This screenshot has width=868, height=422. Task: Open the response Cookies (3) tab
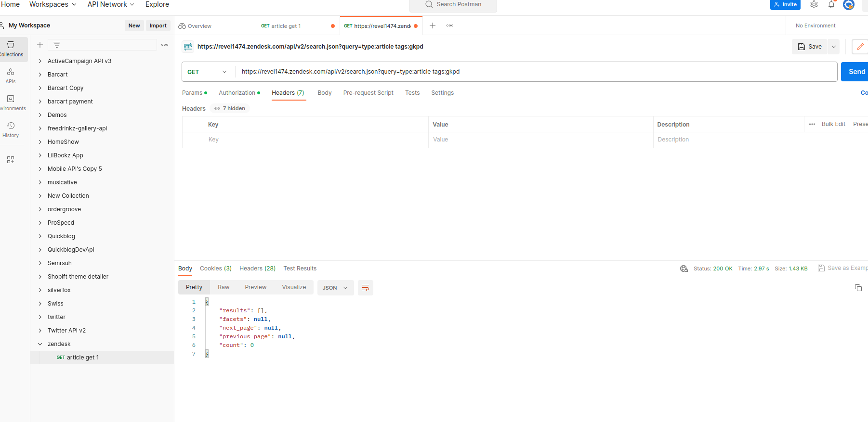[216, 269]
